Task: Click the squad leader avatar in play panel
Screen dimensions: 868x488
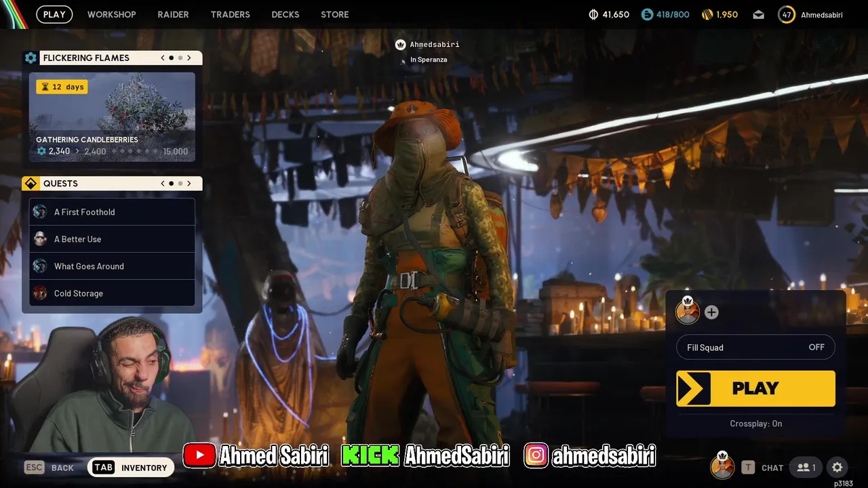Action: click(688, 312)
